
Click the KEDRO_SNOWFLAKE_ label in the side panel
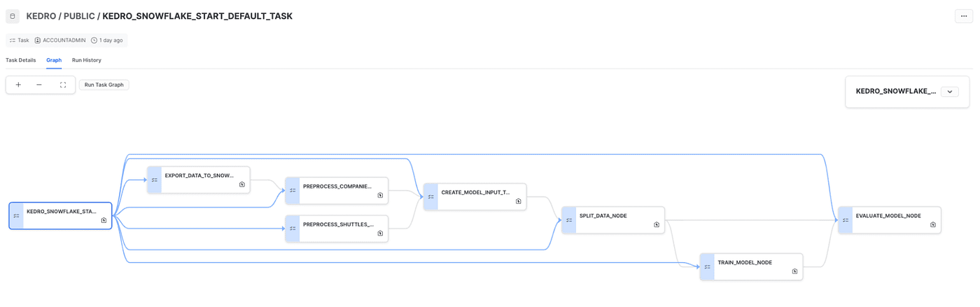point(896,91)
